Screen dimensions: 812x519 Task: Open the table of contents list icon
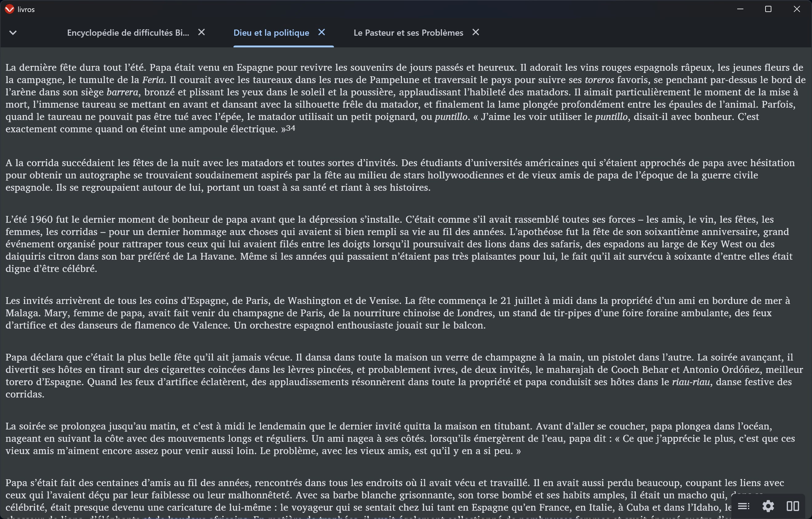click(x=744, y=506)
